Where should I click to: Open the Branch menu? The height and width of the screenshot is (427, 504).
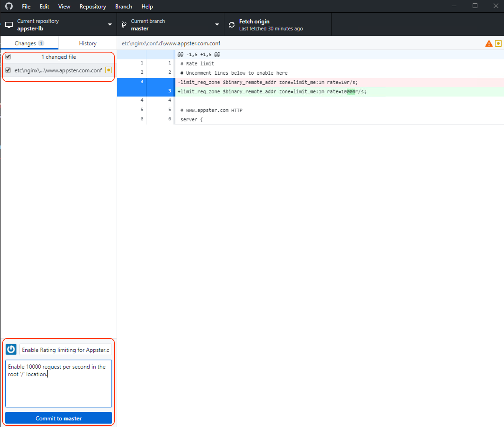[124, 7]
